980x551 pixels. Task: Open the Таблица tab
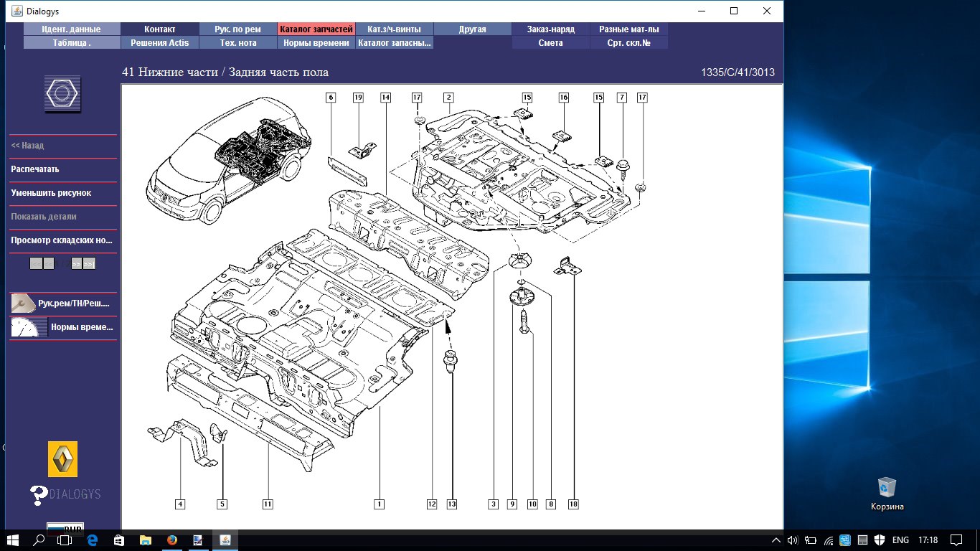(x=72, y=43)
